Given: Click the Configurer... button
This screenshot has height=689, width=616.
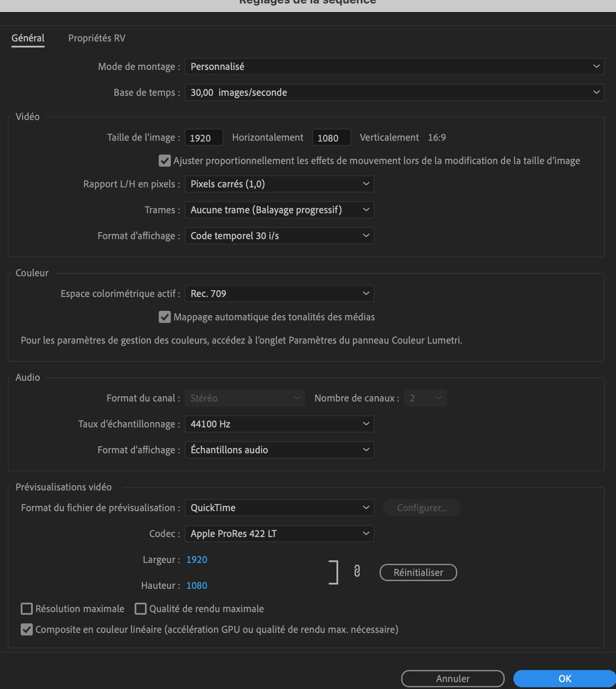Looking at the screenshot, I should (x=421, y=508).
